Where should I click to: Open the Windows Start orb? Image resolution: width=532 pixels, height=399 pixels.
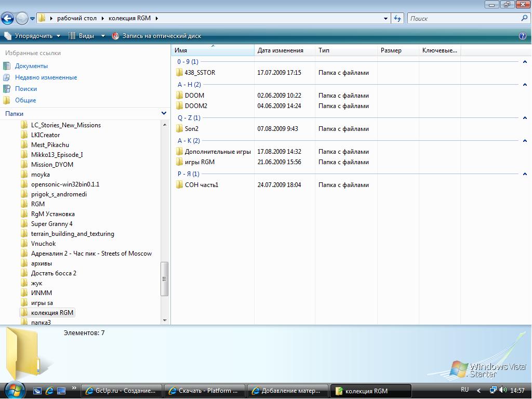point(14,390)
